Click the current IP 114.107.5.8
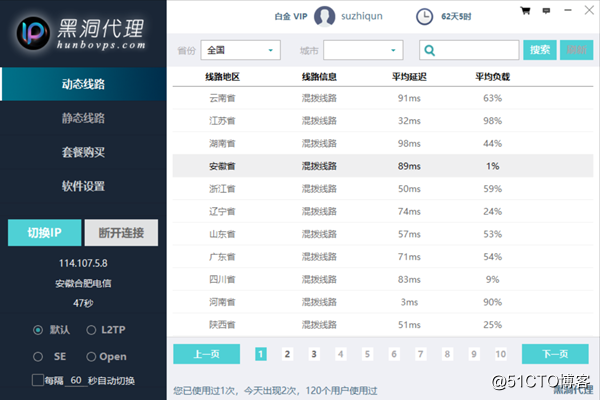 tap(83, 263)
